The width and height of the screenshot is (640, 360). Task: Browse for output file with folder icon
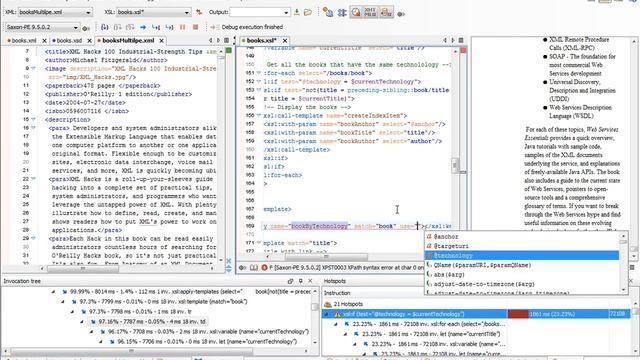(308, 12)
